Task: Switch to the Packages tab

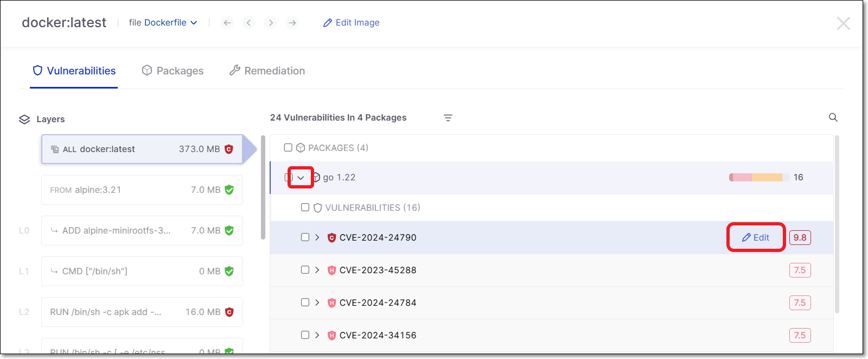Action: pos(173,71)
